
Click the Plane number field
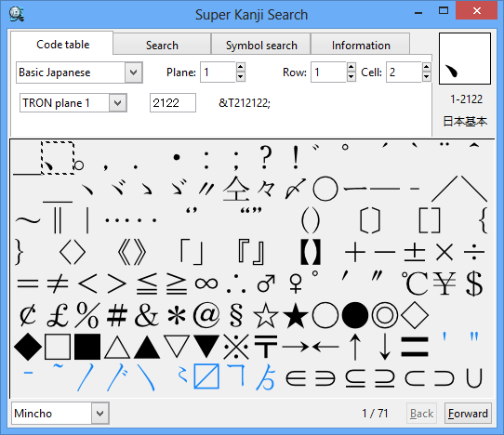click(x=219, y=72)
